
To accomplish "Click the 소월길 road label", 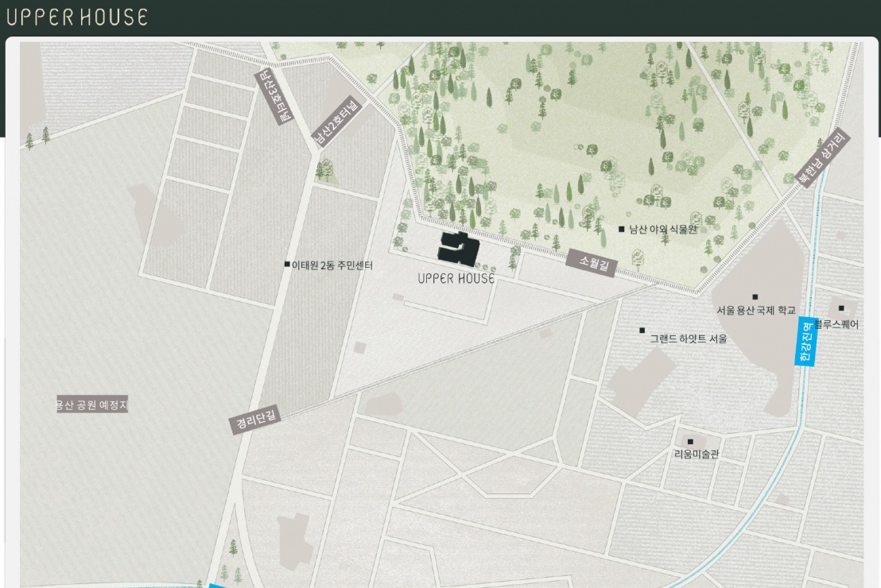I will point(592,263).
